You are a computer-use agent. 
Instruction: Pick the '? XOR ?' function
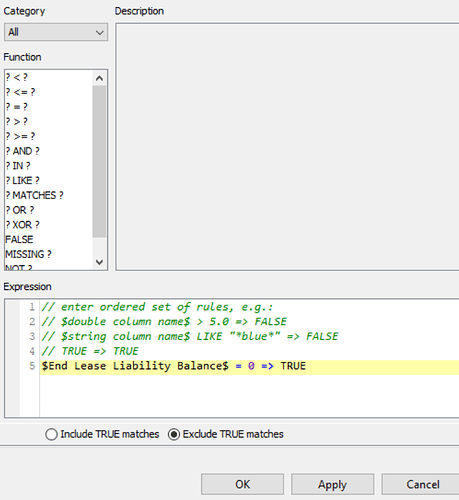(x=49, y=225)
